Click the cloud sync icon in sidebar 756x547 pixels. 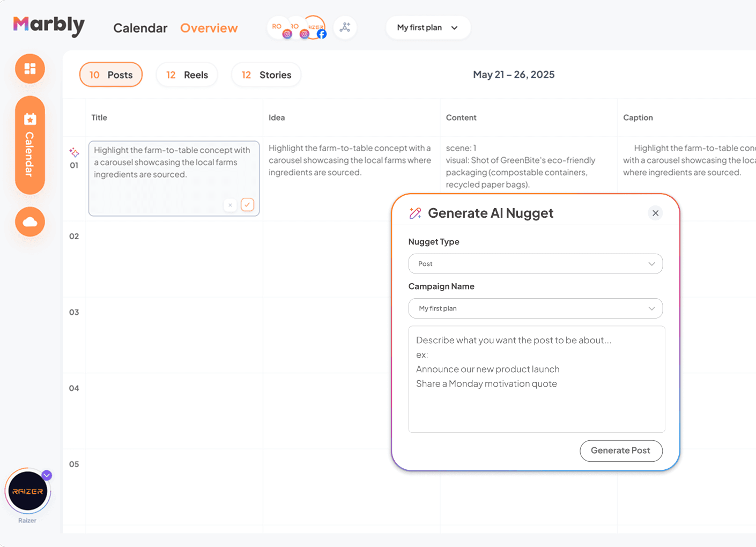[x=29, y=221]
